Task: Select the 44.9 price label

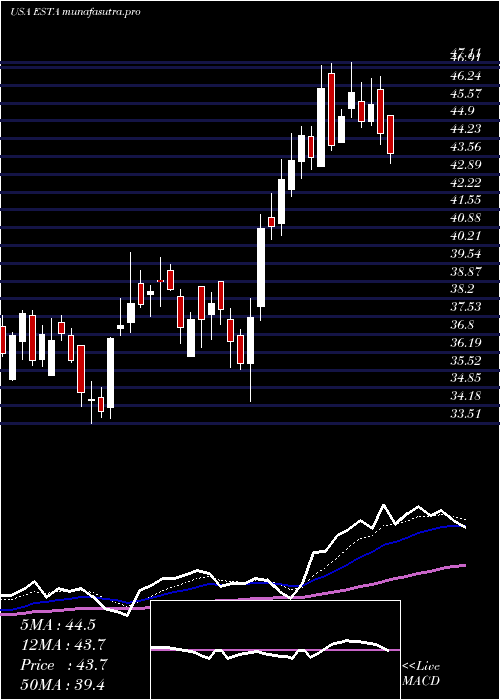Action: coord(462,111)
